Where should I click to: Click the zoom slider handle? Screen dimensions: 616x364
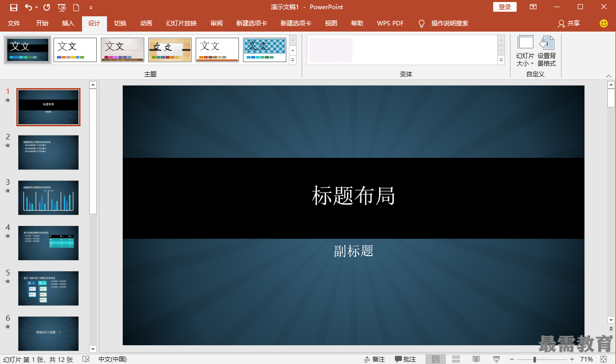(x=534, y=359)
